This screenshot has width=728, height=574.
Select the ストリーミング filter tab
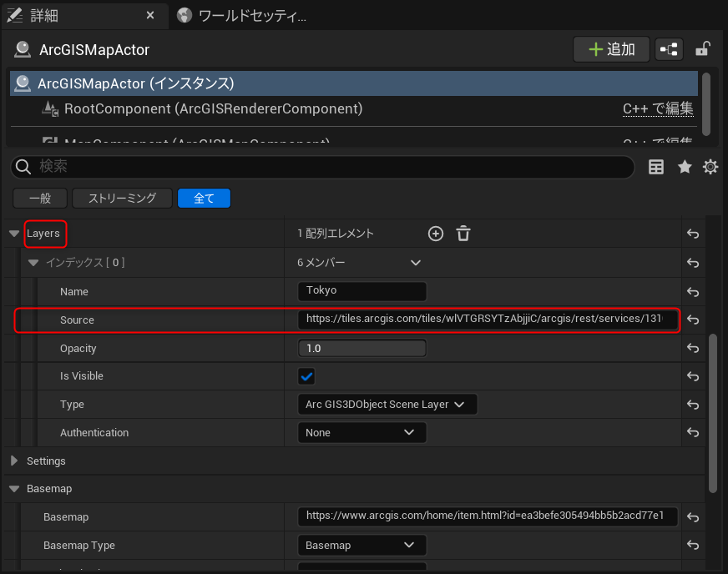point(123,198)
